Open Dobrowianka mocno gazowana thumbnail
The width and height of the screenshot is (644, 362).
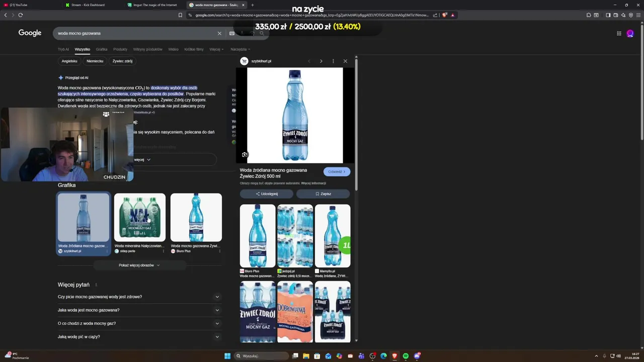point(295,312)
